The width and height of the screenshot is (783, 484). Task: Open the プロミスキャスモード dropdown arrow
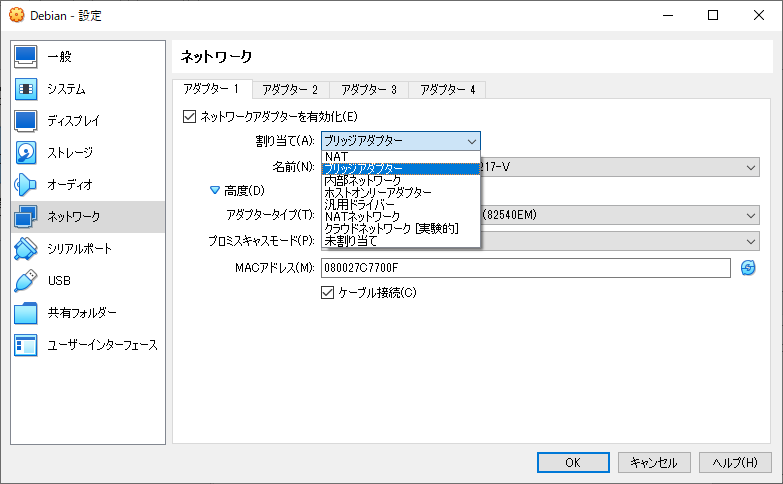click(x=751, y=241)
